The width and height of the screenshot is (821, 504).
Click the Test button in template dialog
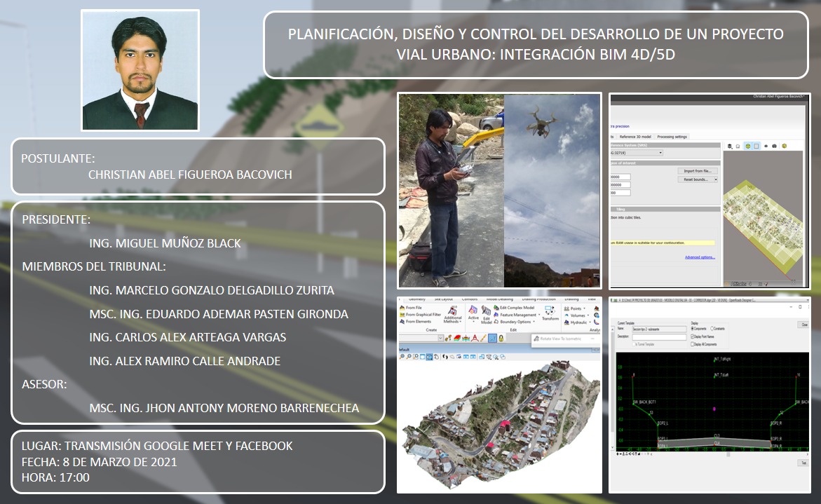coord(803,463)
